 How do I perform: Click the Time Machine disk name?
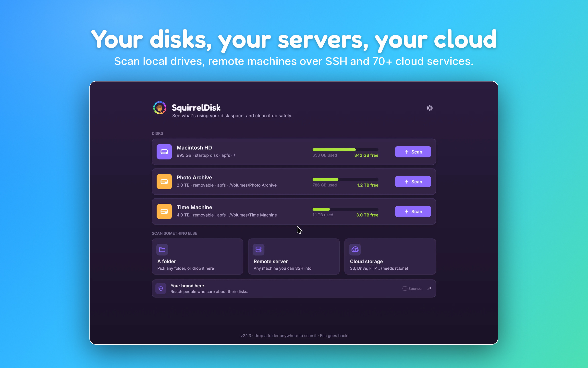tap(194, 207)
